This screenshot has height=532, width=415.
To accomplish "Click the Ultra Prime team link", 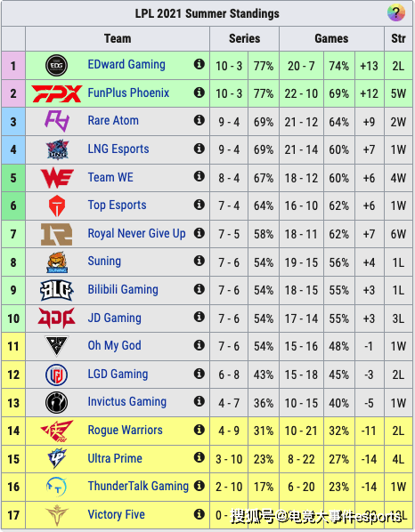I will pyautogui.click(x=115, y=458).
